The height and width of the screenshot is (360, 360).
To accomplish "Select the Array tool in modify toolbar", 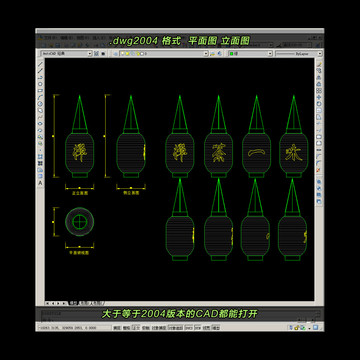I will [319, 91].
